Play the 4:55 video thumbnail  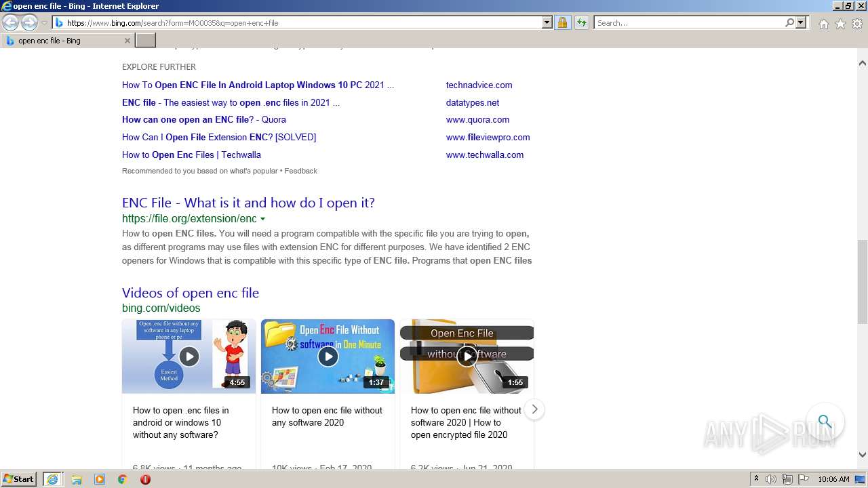click(189, 357)
